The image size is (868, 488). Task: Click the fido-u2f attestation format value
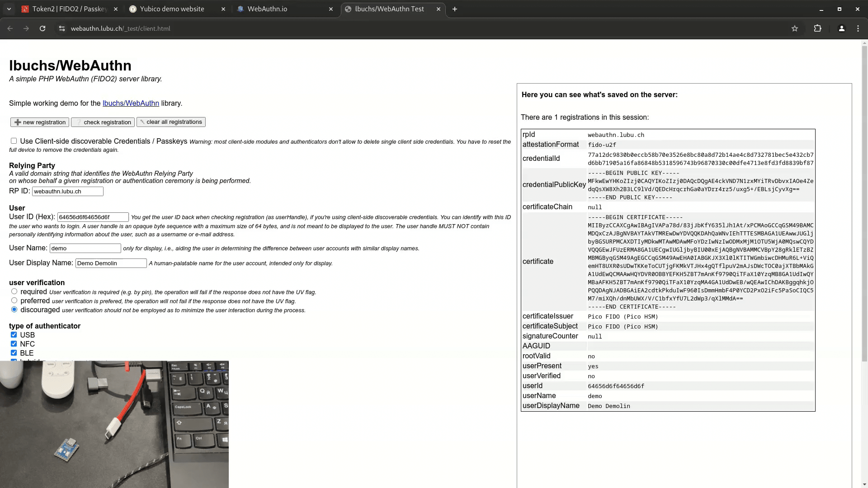602,145
